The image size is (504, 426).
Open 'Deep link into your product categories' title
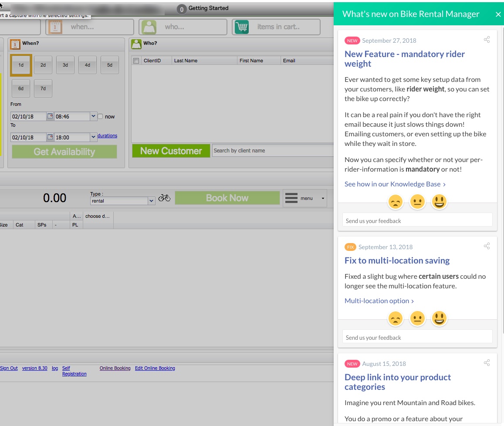pos(398,382)
